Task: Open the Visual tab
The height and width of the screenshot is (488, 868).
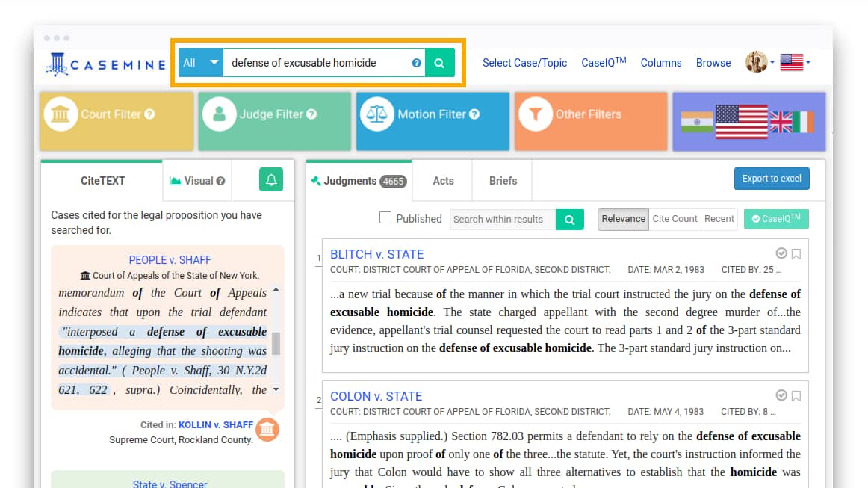Action: coord(197,181)
